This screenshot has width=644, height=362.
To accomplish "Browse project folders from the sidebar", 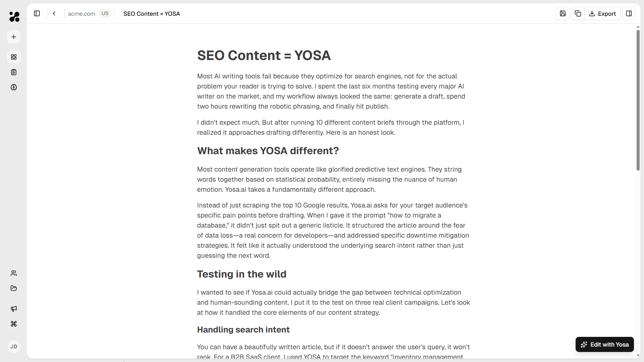I will pyautogui.click(x=14, y=288).
